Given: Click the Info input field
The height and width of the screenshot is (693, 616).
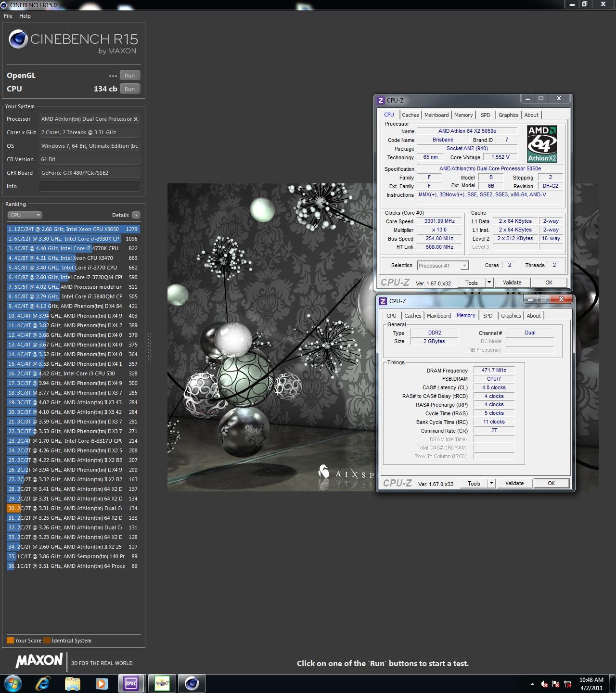Looking at the screenshot, I should click(90, 186).
